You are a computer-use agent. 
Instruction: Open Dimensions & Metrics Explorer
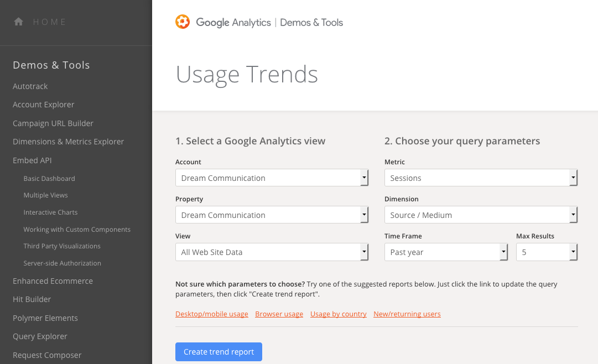[x=68, y=142]
